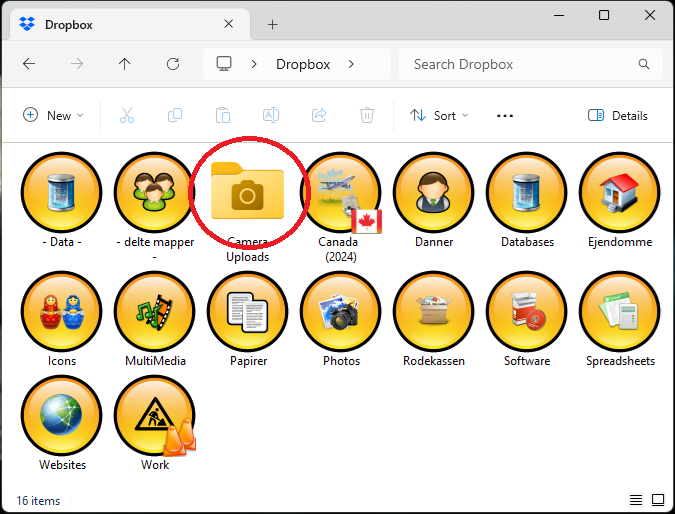Click the Refresh button

pos(173,64)
